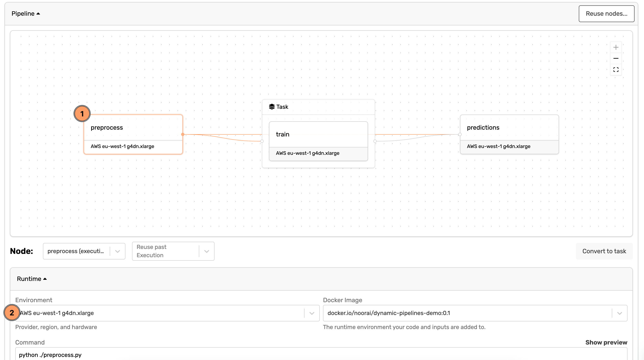Click into the Command input field

[x=321, y=354]
